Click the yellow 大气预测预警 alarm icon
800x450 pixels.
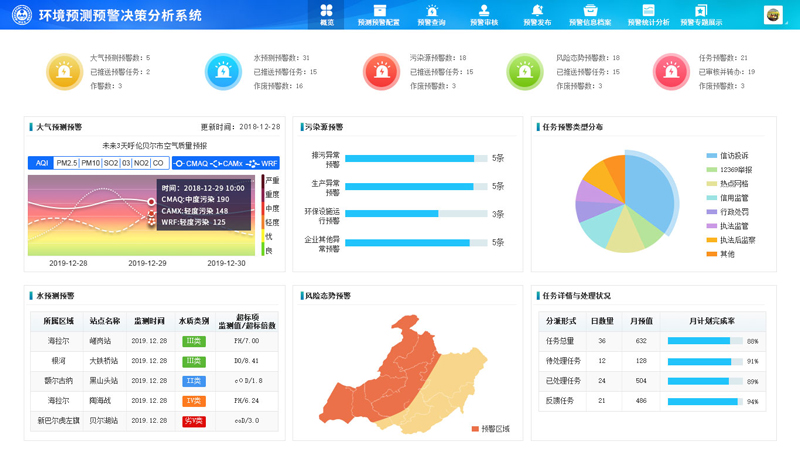click(x=65, y=72)
